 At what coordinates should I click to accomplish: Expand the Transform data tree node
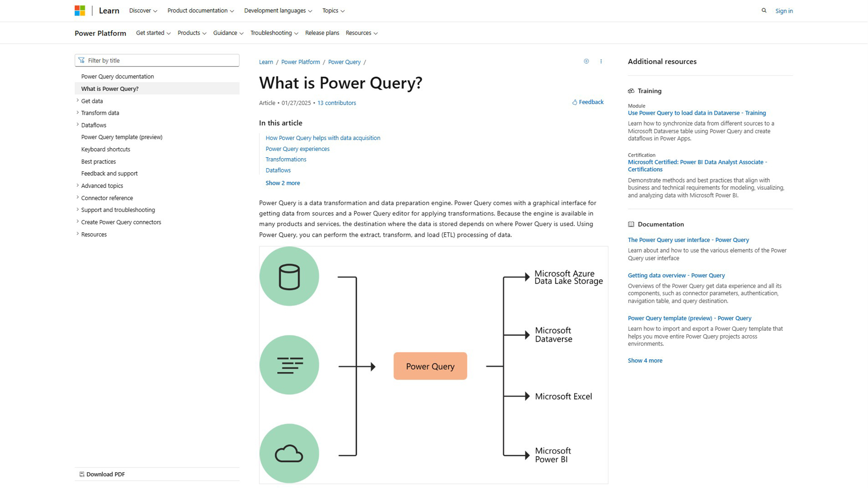[x=78, y=113]
